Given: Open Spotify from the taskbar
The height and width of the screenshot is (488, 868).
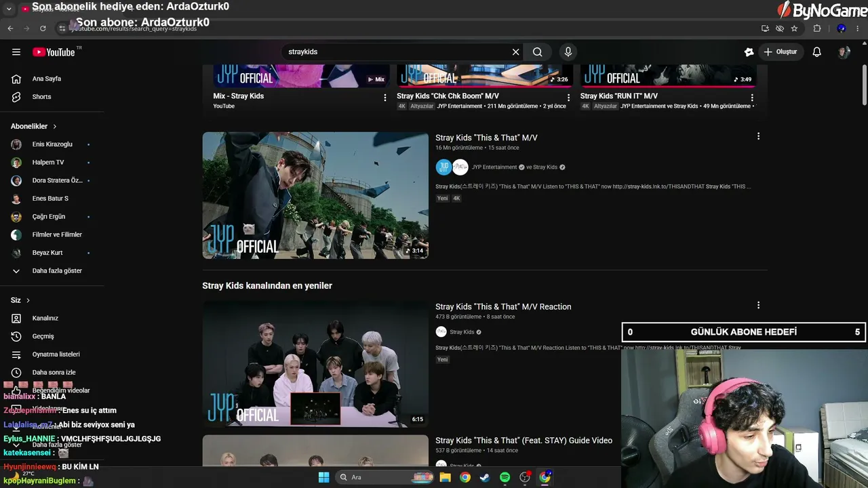Looking at the screenshot, I should point(505,477).
